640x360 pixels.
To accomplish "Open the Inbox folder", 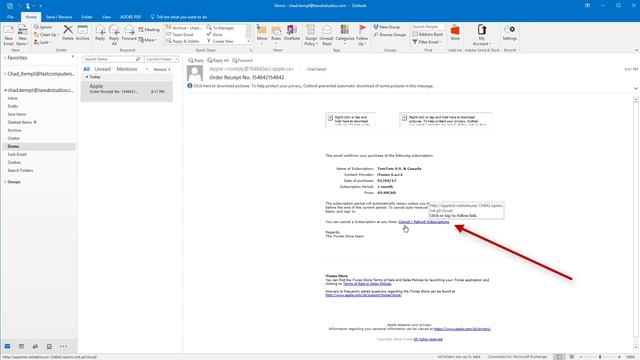I will (13, 98).
